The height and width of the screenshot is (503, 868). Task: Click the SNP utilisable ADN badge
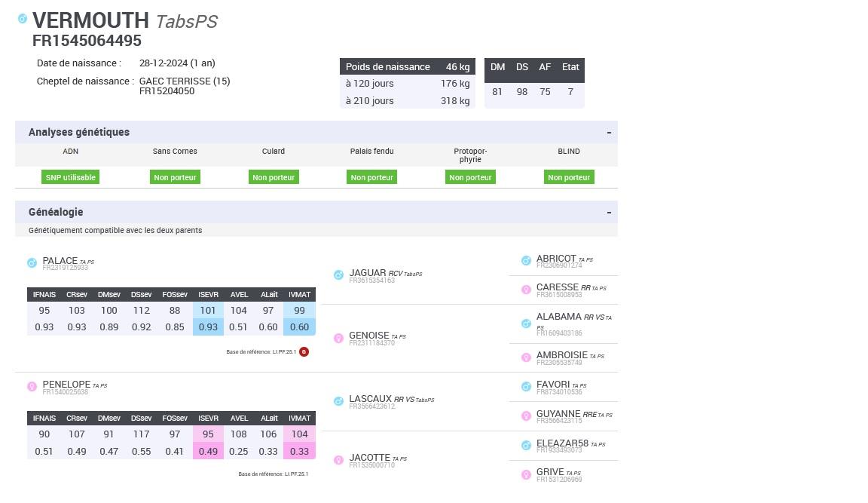click(x=70, y=177)
